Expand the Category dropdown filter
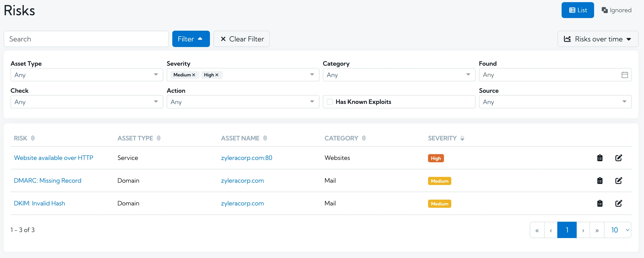 click(x=468, y=74)
